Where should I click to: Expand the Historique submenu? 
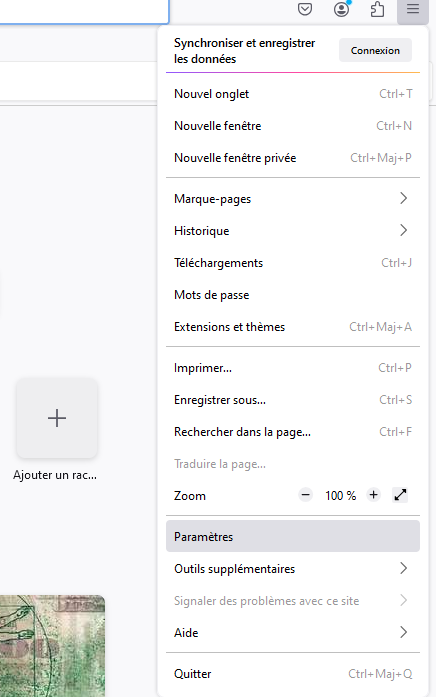point(292,231)
